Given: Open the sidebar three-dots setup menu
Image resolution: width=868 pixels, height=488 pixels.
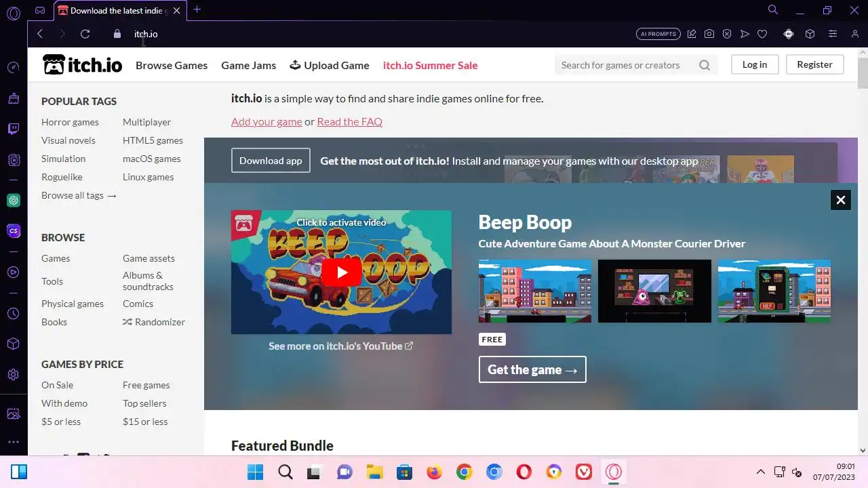Looking at the screenshot, I should click(x=14, y=442).
